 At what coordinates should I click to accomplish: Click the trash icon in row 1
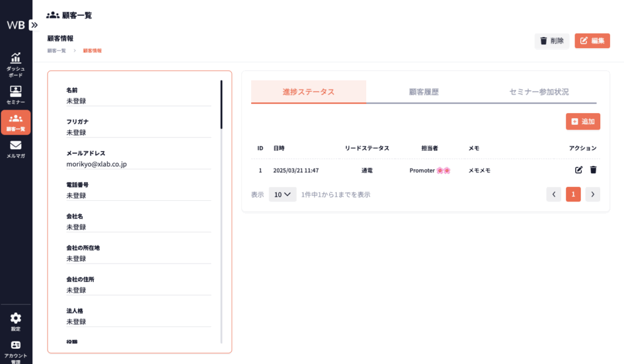click(594, 170)
